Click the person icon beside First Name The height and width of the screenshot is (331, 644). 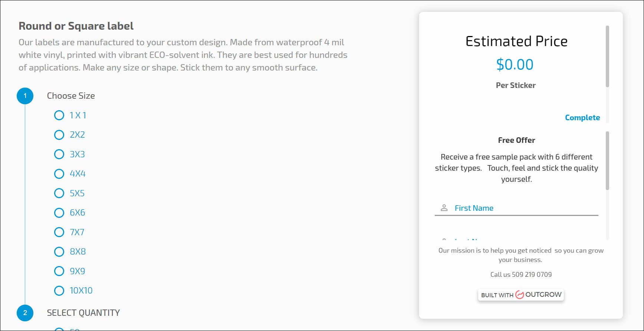pos(444,208)
